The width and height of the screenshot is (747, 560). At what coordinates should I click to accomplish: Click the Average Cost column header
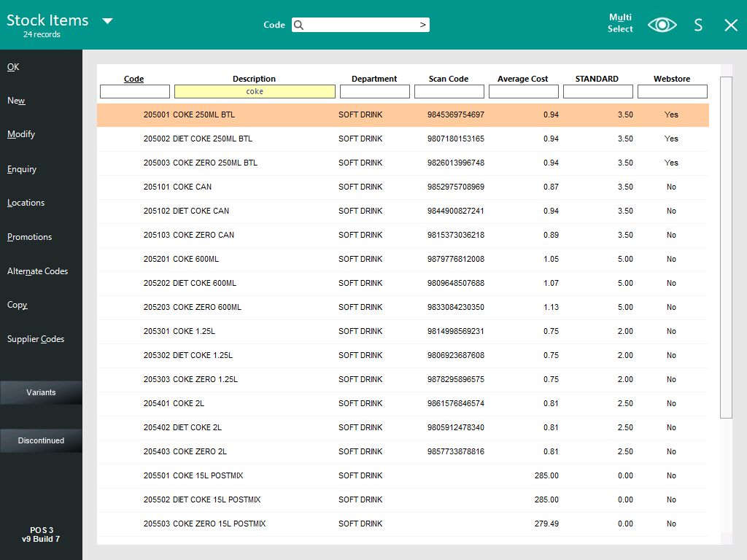pos(522,79)
